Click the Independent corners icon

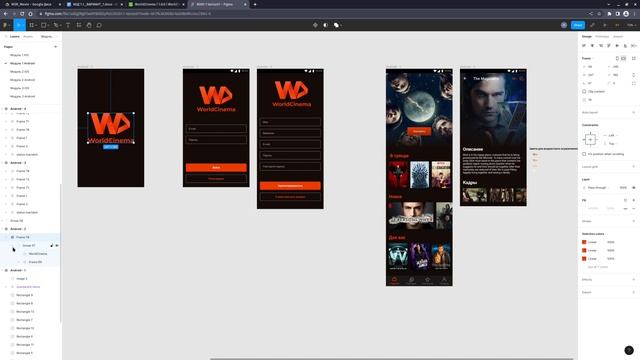pyautogui.click(x=633, y=83)
